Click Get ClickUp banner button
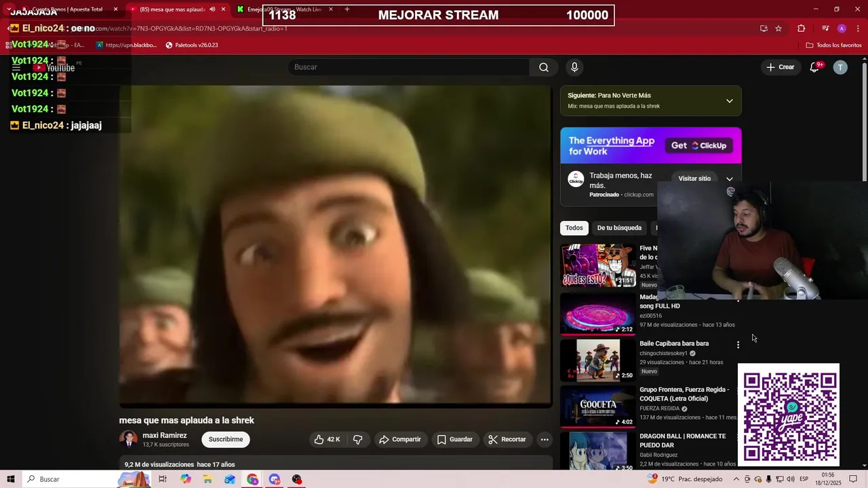Viewport: 868px width, 488px height. click(698, 146)
